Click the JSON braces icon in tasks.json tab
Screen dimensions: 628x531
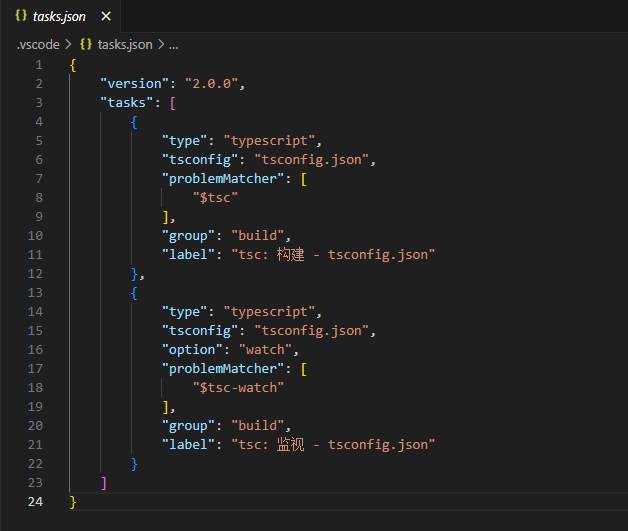[x=21, y=16]
